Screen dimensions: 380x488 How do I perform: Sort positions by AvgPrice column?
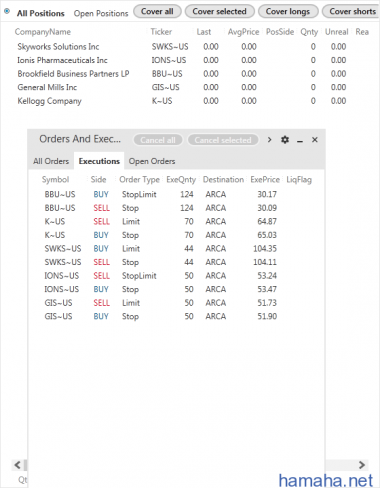pyautogui.click(x=243, y=32)
